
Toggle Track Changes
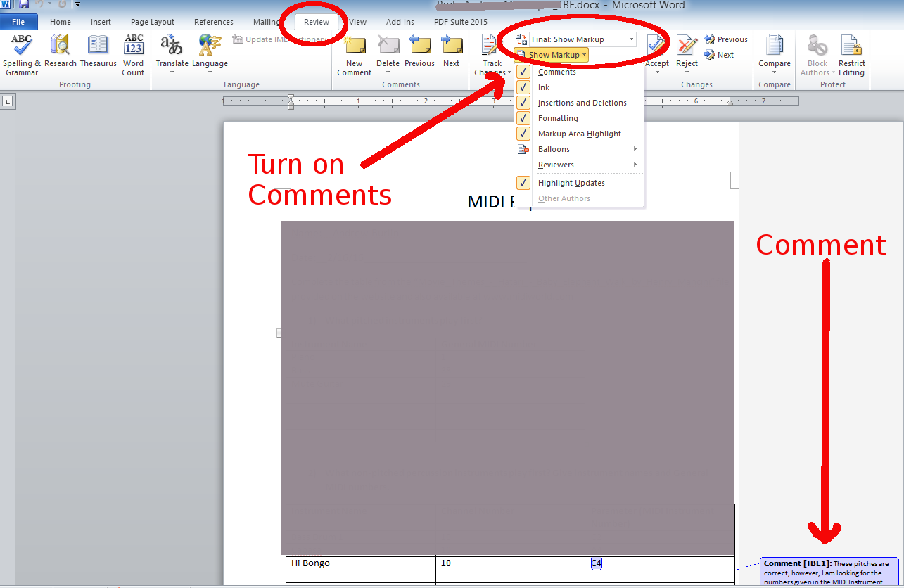492,55
